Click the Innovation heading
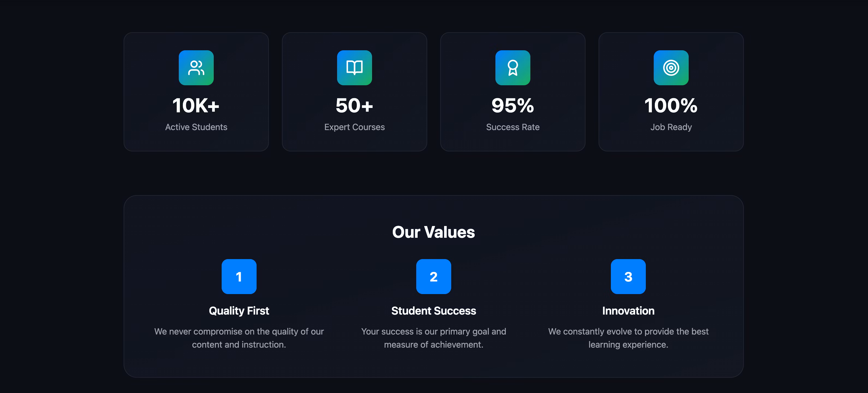Viewport: 868px width, 393px height. point(628,311)
